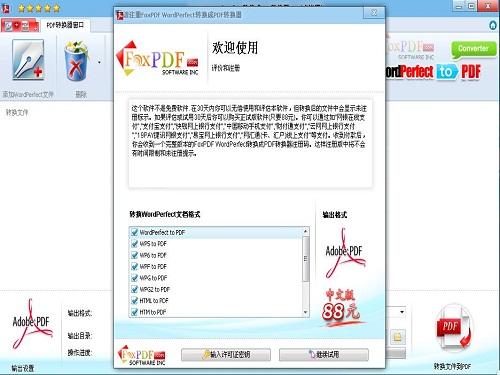Maximize the main window
The height and width of the screenshot is (375, 500).
pos(471,6)
